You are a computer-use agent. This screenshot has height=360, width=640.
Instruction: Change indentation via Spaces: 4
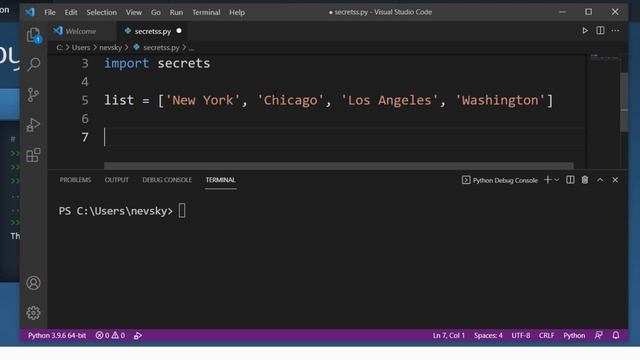pyautogui.click(x=488, y=336)
